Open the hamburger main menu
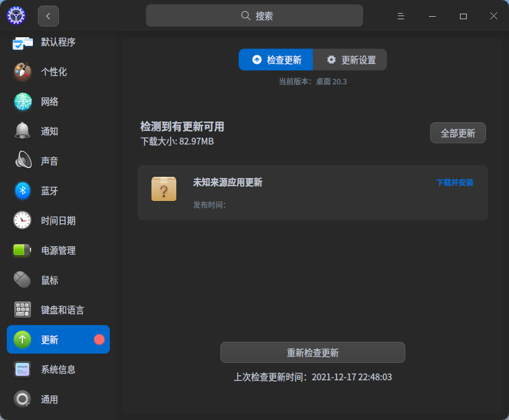 [401, 16]
